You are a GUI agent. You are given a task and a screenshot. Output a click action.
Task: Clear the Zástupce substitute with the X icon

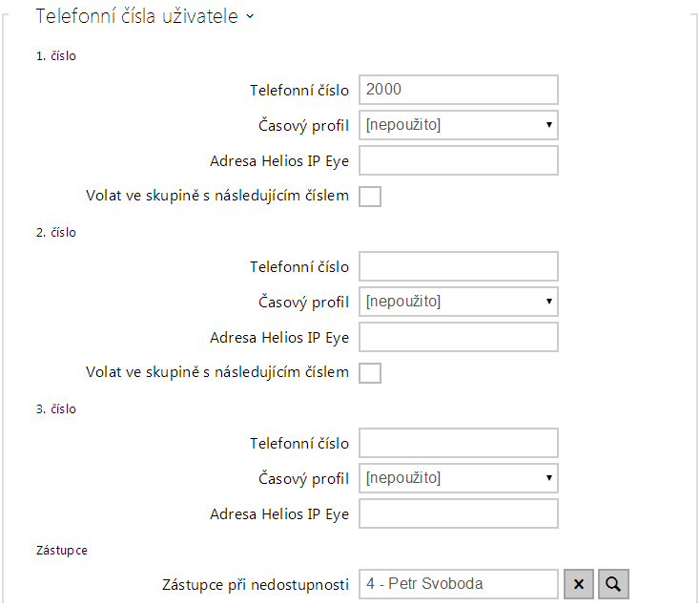(x=578, y=584)
